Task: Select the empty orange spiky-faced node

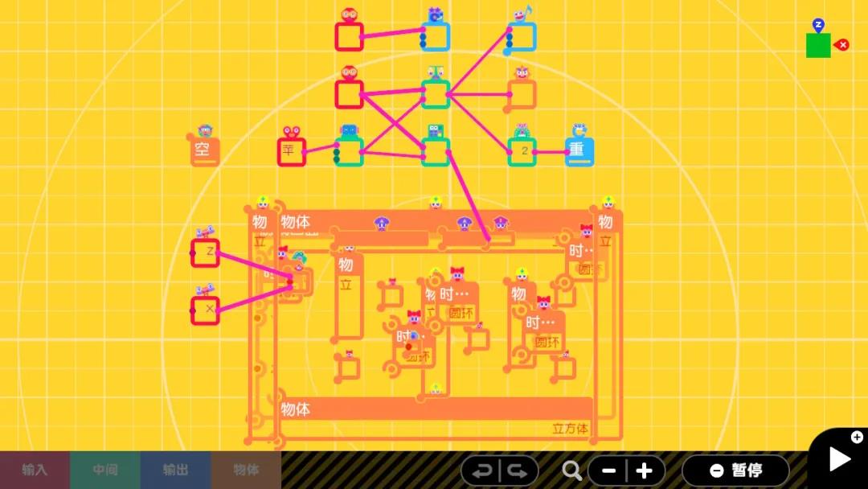Action: 522,94
